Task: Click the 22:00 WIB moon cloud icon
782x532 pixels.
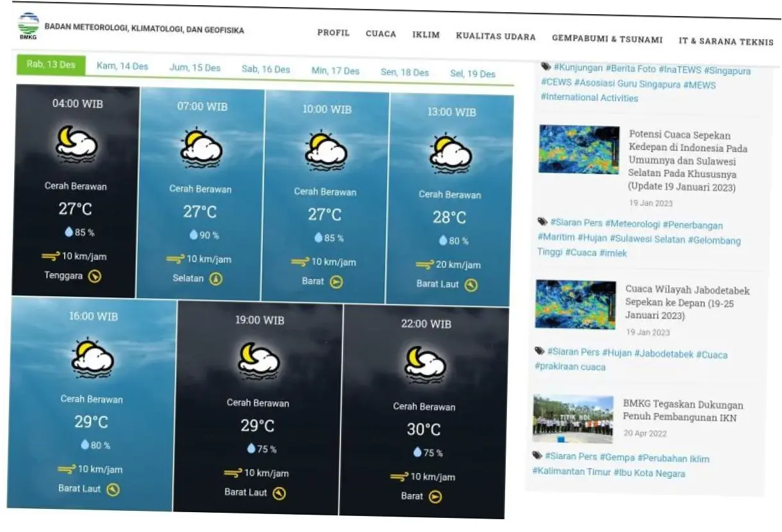Action: tap(425, 364)
